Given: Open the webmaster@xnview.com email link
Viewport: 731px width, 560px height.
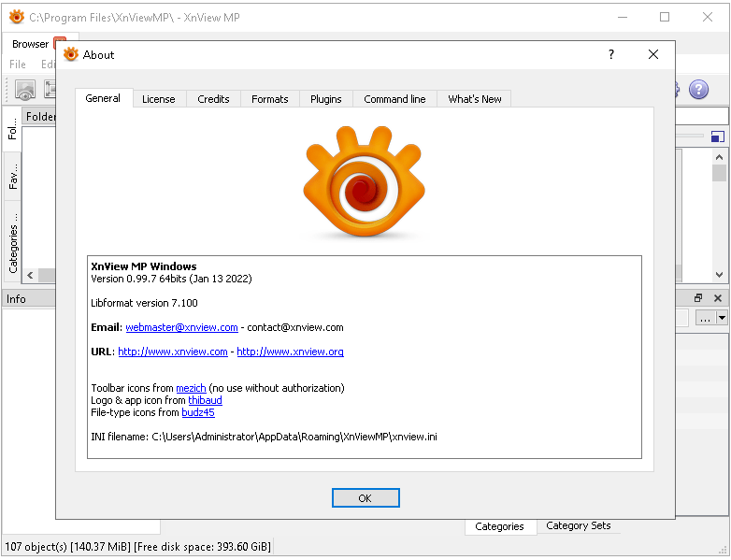Looking at the screenshot, I should (x=182, y=327).
